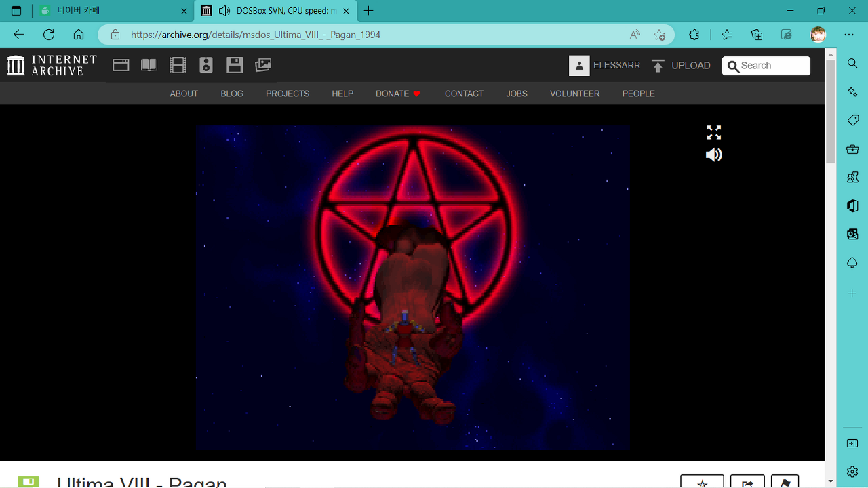Screen dimensions: 868x488
Task: Click the ELESSARR user avatar icon
Action: (x=579, y=66)
